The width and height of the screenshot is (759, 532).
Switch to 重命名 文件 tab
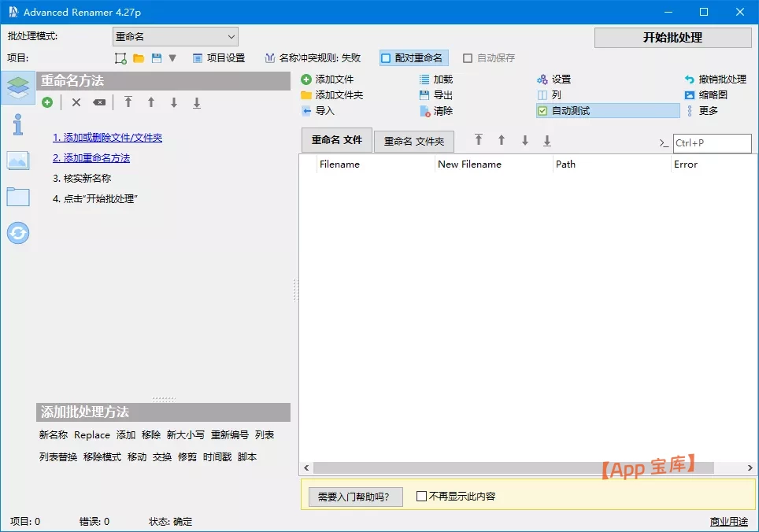click(x=337, y=140)
